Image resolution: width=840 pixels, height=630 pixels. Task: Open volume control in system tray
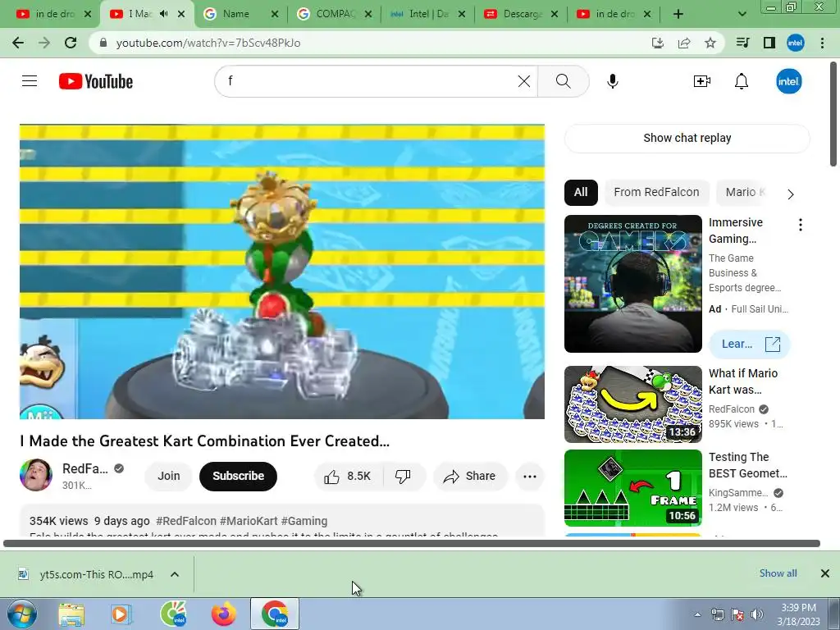(x=757, y=614)
